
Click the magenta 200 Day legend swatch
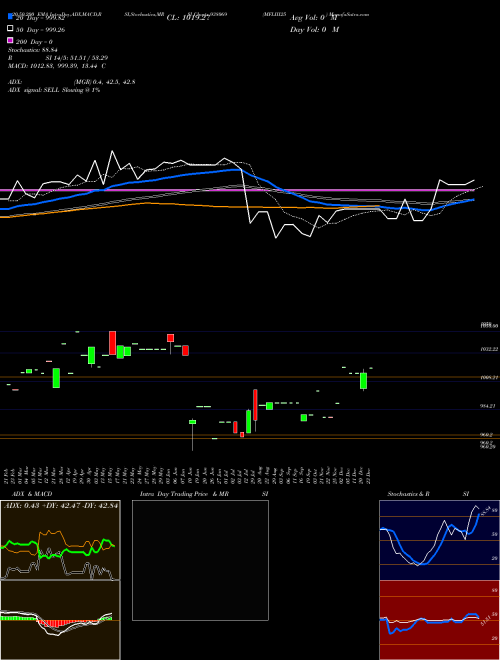pyautogui.click(x=10, y=40)
